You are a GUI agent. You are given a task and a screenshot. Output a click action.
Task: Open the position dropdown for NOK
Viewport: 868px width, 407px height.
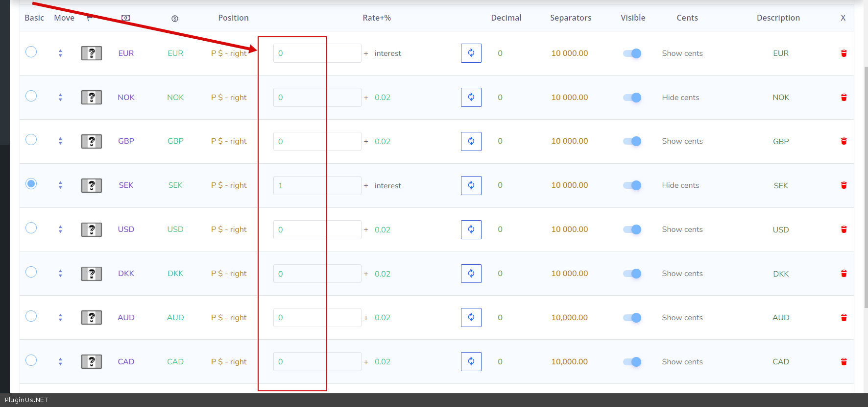click(229, 97)
